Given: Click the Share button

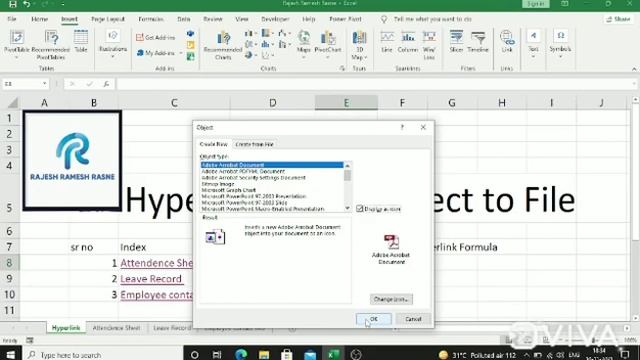Looking at the screenshot, I should (618, 19).
